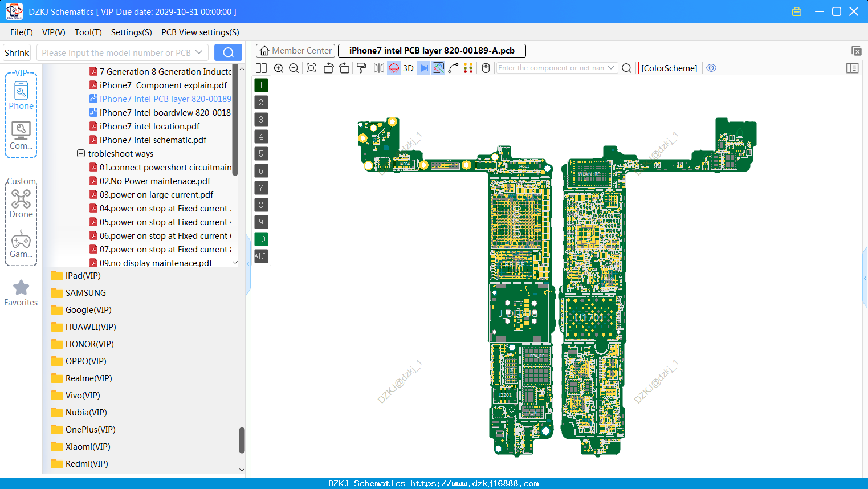Click the mouse settings icon

tap(486, 68)
